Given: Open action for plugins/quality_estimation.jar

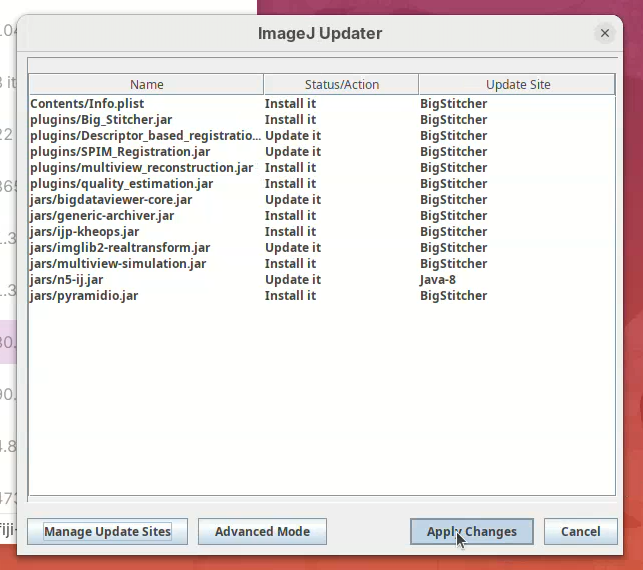Looking at the screenshot, I should pyautogui.click(x=290, y=183).
